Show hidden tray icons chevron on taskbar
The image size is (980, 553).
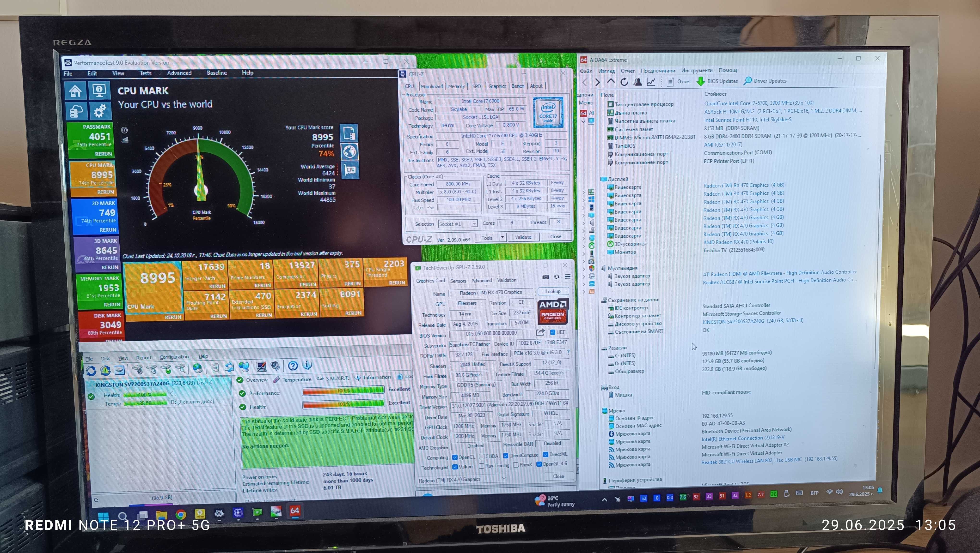pos(605,500)
